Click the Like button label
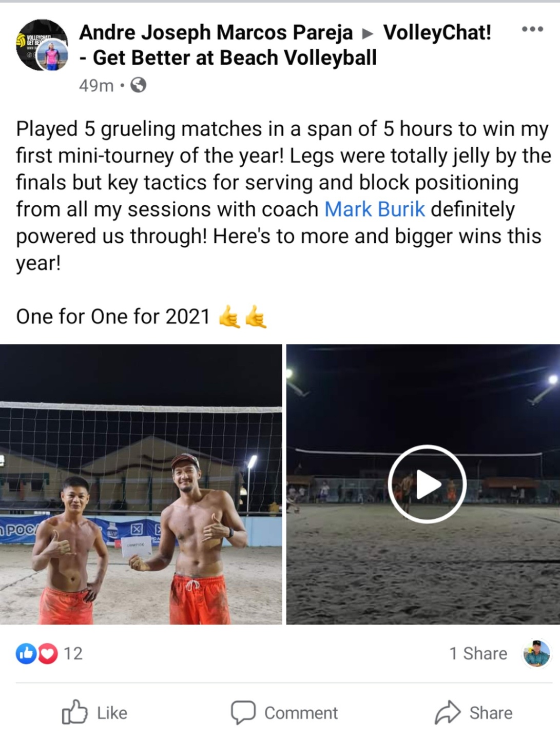 tap(112, 713)
